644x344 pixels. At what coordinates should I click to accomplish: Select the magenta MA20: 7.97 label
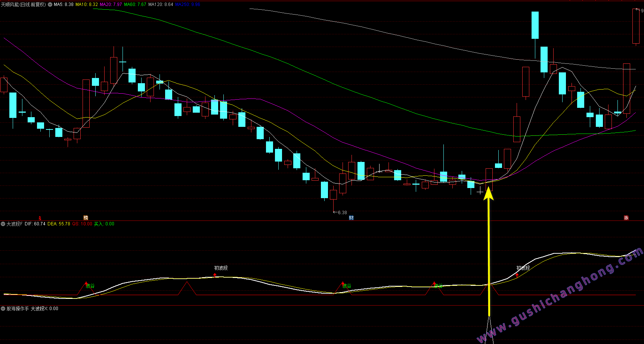pyautogui.click(x=111, y=4)
